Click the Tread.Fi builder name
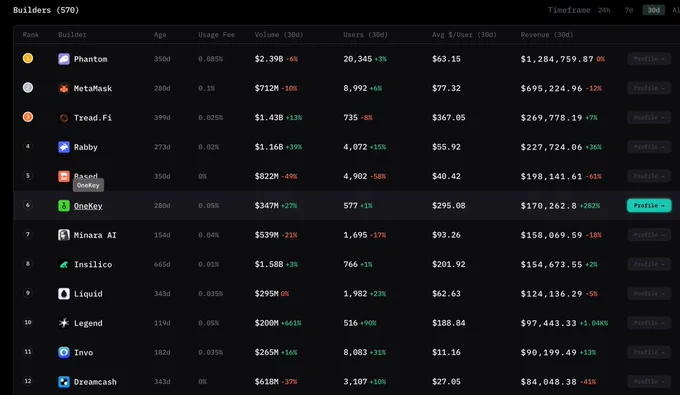Image resolution: width=680 pixels, height=395 pixels. click(93, 118)
